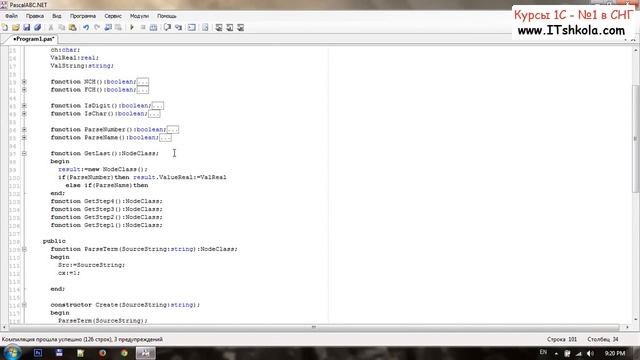Viewport: 640px width, 360px height.
Task: Click the ellipsis box after IsDigit
Action: [158, 106]
